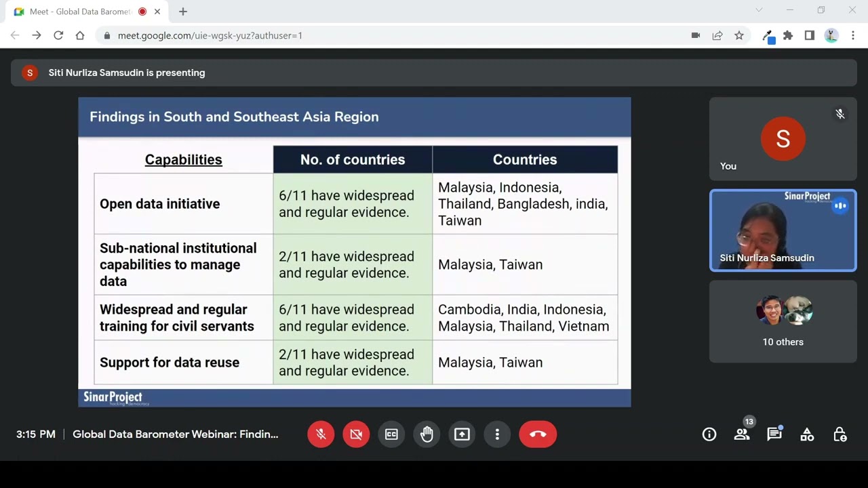Unmute the microphone in Meet controls
868x488 pixels.
pyautogui.click(x=321, y=434)
